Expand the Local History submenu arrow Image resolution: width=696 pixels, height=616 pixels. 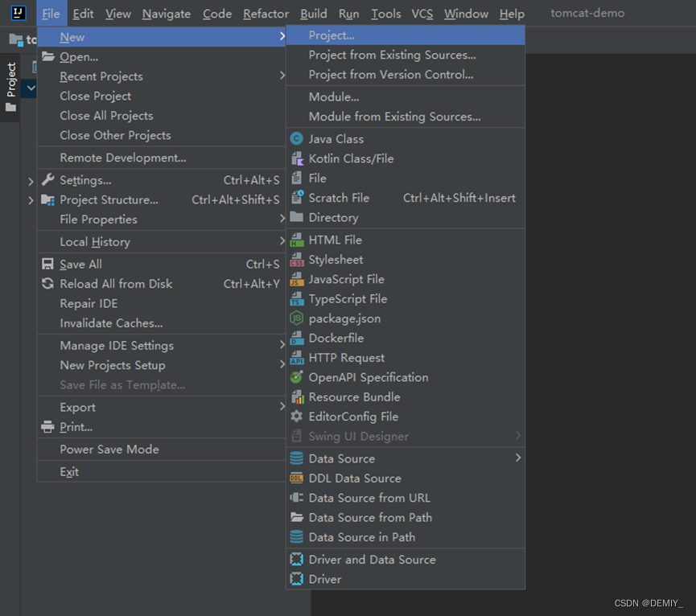click(282, 241)
